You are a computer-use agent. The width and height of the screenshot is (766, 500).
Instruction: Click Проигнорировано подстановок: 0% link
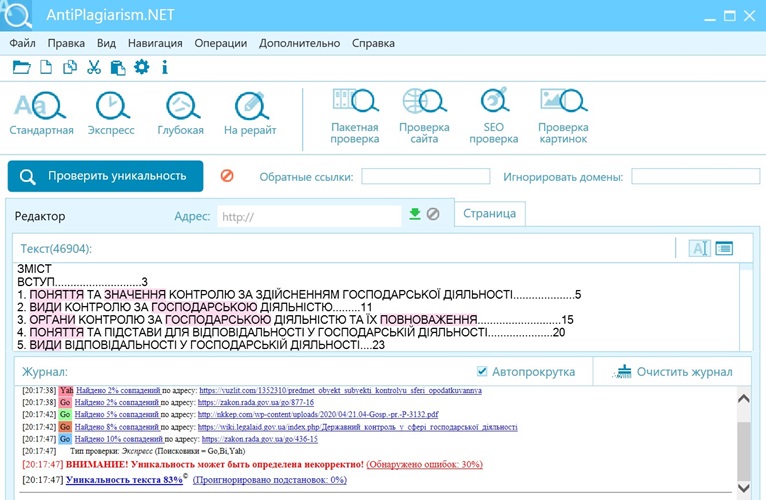[270, 480]
